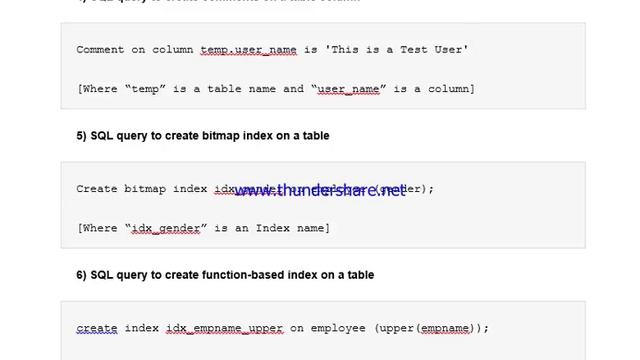Screen dimensions: 640x360
Task: Click the note "[Where "temp" is a table name and "user_name" is a column]"
Action: 276,89
